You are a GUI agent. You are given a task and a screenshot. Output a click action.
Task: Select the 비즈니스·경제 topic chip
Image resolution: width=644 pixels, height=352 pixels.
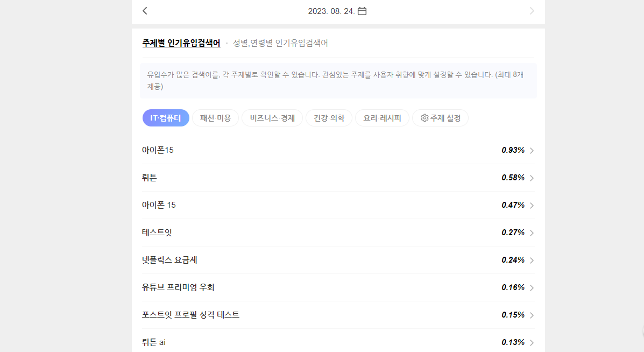pyautogui.click(x=272, y=118)
